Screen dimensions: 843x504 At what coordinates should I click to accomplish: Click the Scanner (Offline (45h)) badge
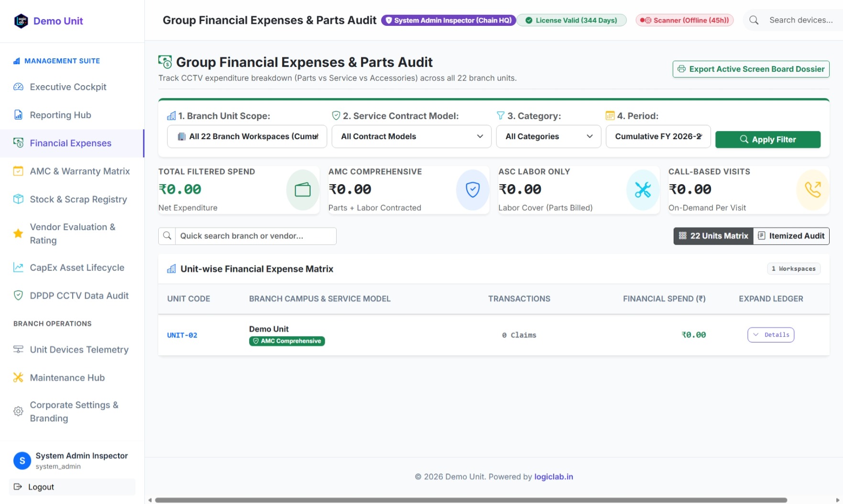pyautogui.click(x=685, y=20)
